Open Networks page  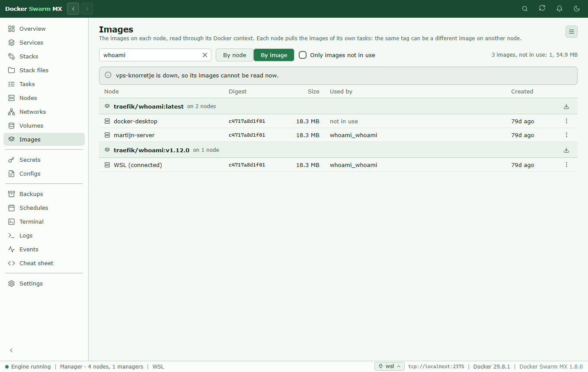(x=44, y=112)
